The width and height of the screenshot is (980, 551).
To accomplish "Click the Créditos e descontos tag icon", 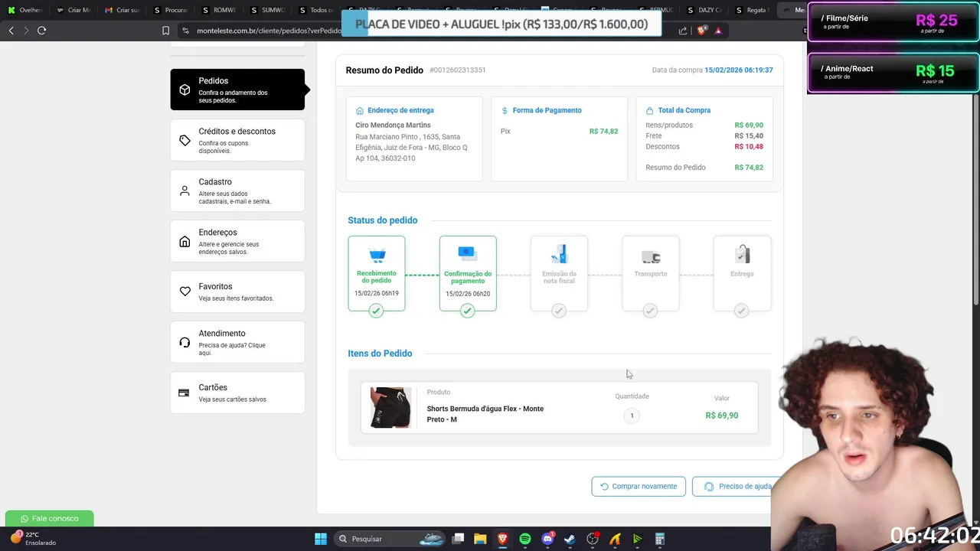I will pyautogui.click(x=185, y=140).
